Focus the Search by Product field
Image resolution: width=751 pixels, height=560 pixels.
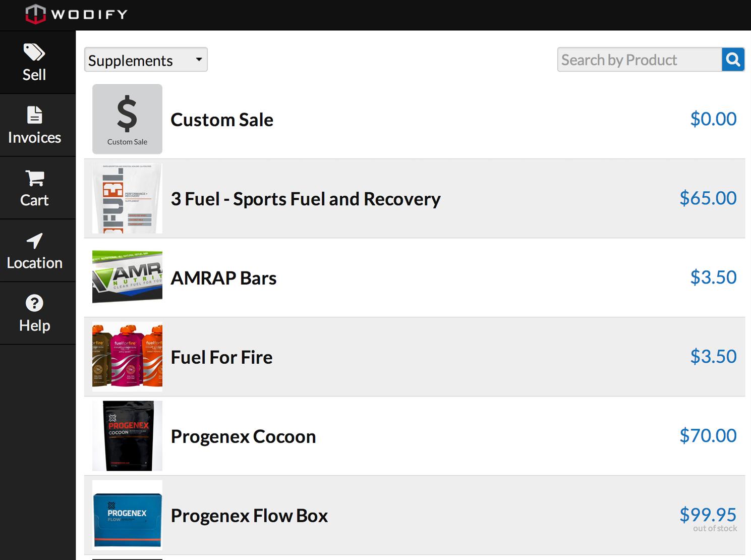639,60
